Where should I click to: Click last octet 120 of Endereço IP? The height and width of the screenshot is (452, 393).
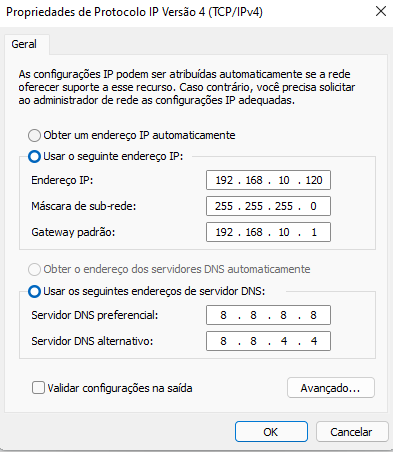click(x=314, y=180)
